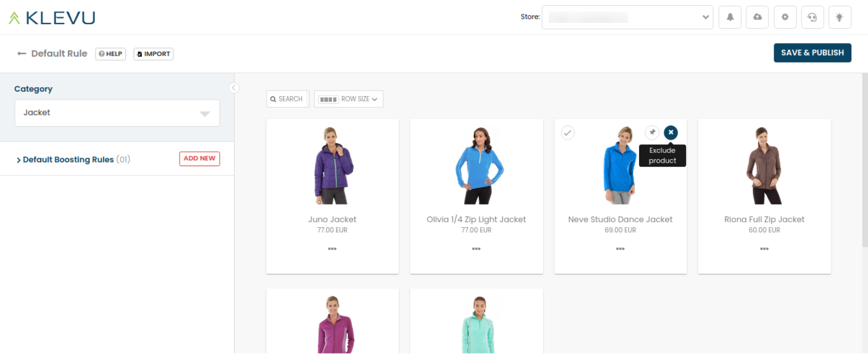The height and width of the screenshot is (354, 868).
Task: Click the Save & Publish button
Action: click(812, 53)
